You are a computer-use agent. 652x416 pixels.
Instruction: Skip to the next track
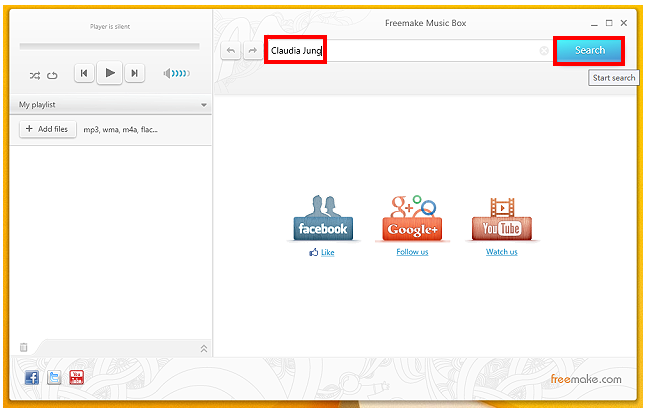tap(134, 73)
